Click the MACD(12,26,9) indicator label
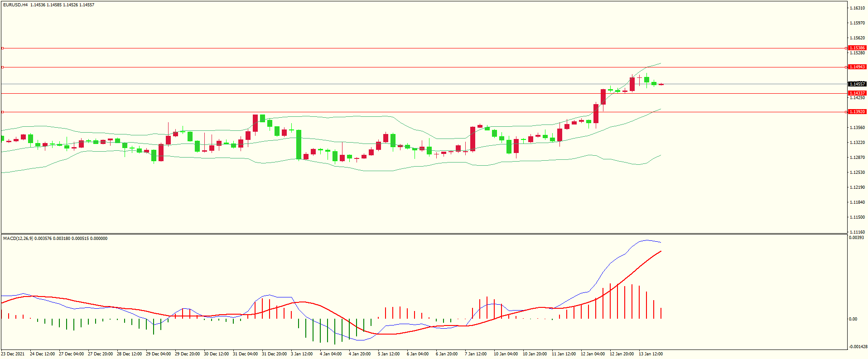The image size is (868, 359). (x=18, y=239)
